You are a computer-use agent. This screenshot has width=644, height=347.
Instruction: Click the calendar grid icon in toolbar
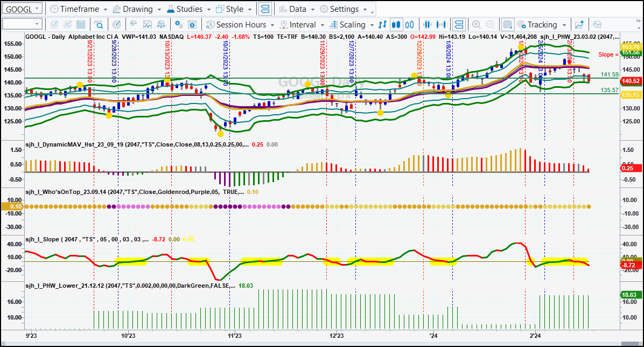(x=81, y=25)
